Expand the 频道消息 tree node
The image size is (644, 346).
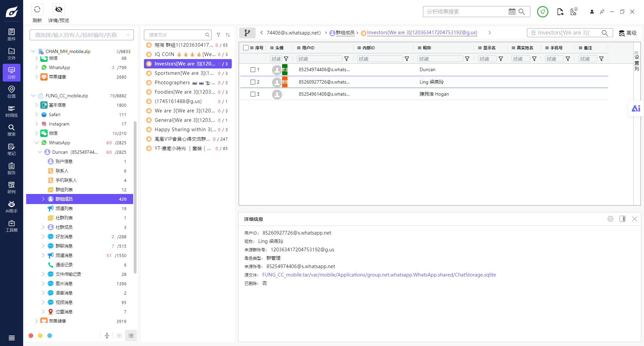pyautogui.click(x=43, y=255)
